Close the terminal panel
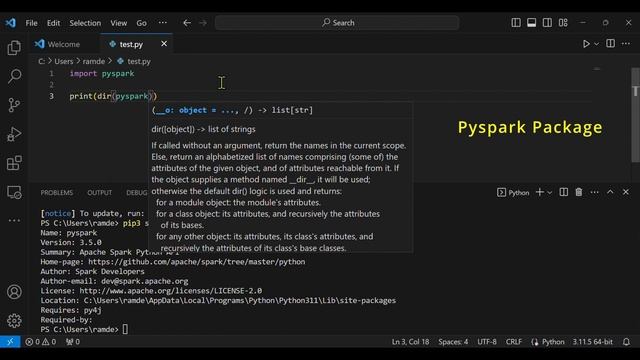The image size is (640, 360). (626, 192)
